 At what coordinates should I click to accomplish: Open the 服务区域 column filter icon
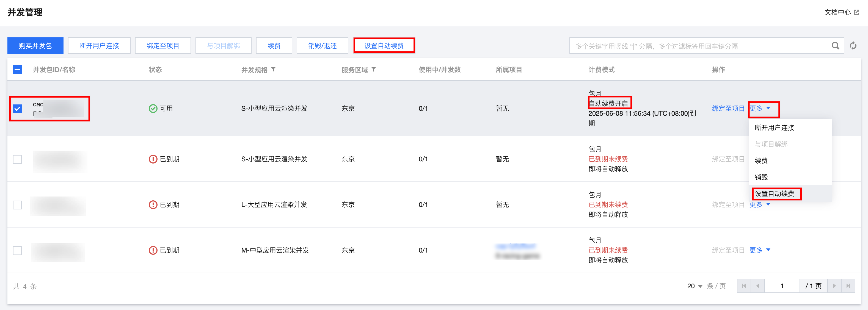point(374,70)
